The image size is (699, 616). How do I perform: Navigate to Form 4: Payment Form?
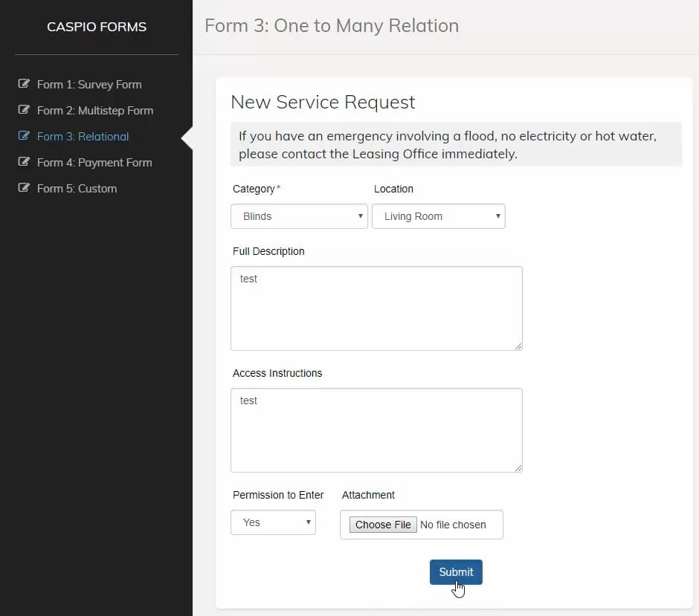tap(94, 163)
